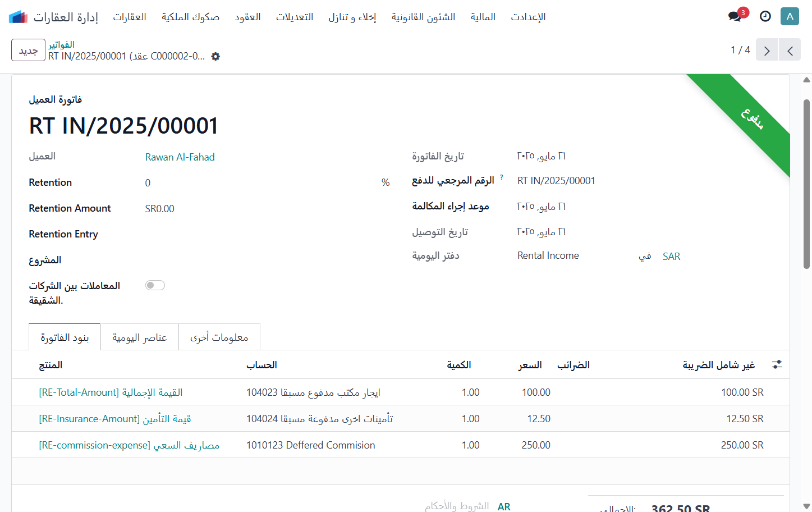Viewport: 812px width, 512px height.
Task: Toggle the inter-company transactions switch
Action: [x=155, y=285]
